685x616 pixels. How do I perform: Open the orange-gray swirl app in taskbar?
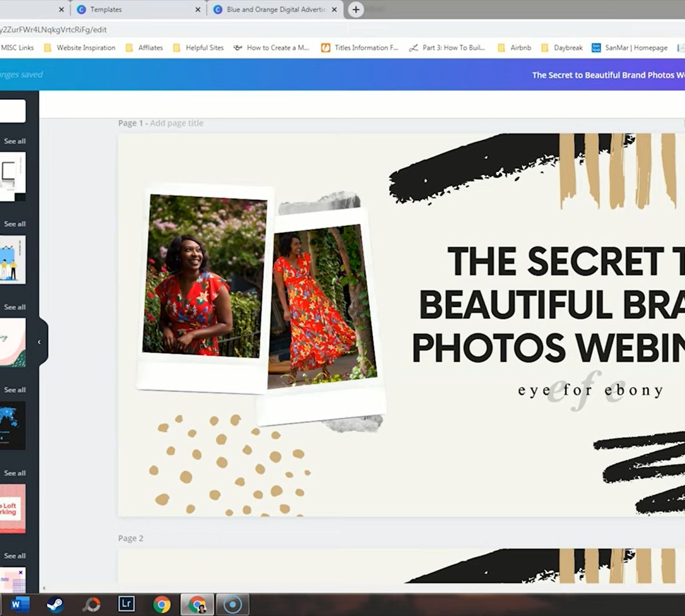91,604
